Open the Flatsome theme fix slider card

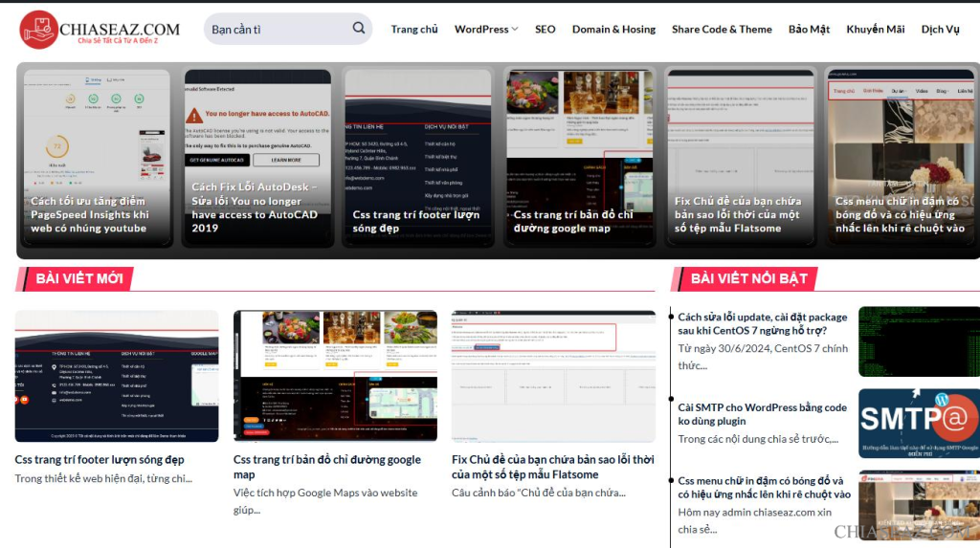[x=740, y=158]
